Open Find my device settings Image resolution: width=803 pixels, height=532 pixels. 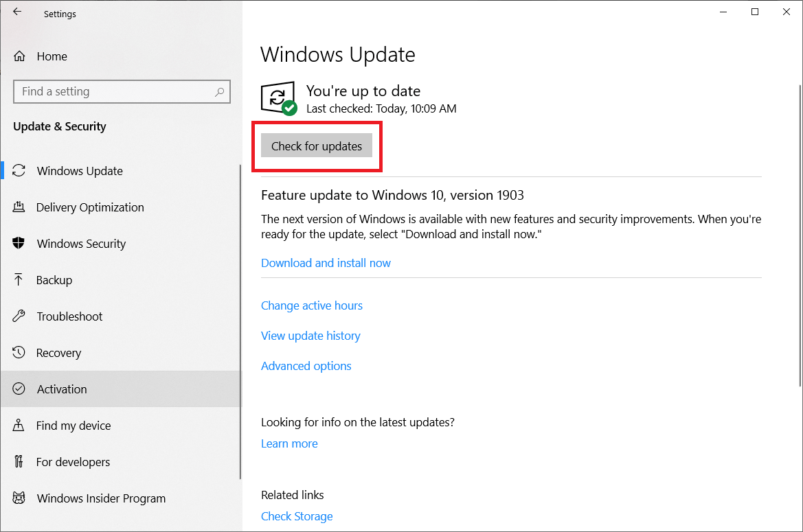[121, 425]
